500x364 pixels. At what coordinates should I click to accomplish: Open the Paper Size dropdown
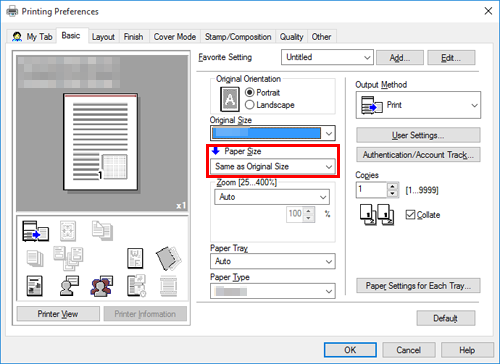tap(273, 166)
